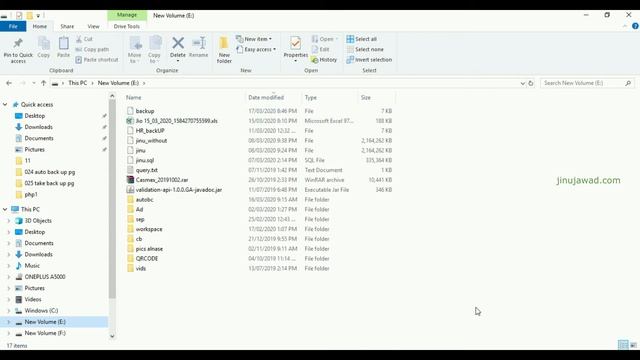Open the Easy access dropdown

point(256,49)
